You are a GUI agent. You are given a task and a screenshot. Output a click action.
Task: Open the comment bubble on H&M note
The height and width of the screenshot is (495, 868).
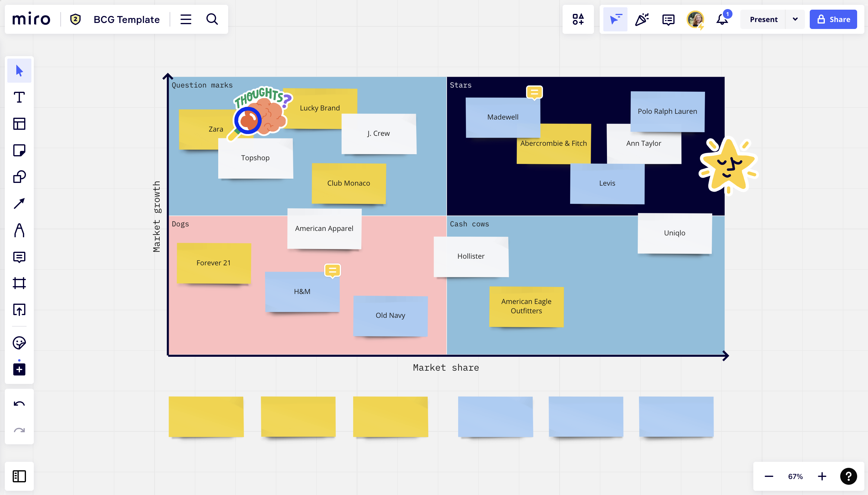[x=332, y=271]
